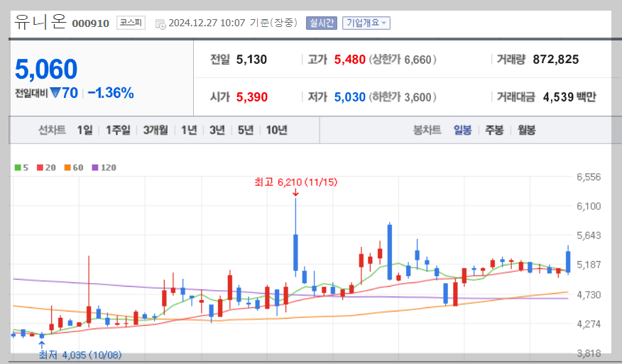Click the 선차트 label
Screen dimensions: 622x364
click(x=52, y=130)
